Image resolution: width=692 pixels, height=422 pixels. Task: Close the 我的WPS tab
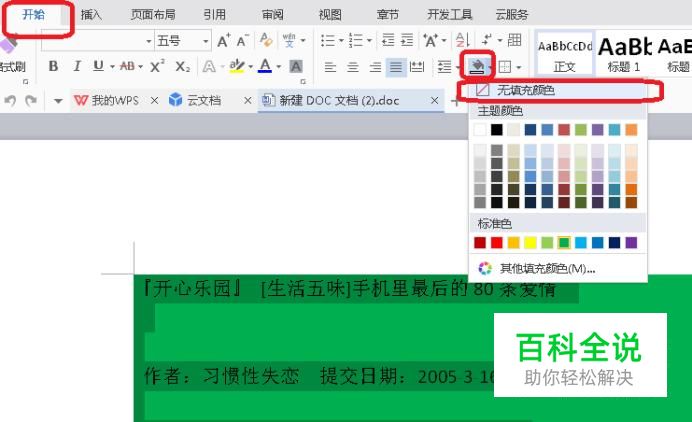(154, 101)
